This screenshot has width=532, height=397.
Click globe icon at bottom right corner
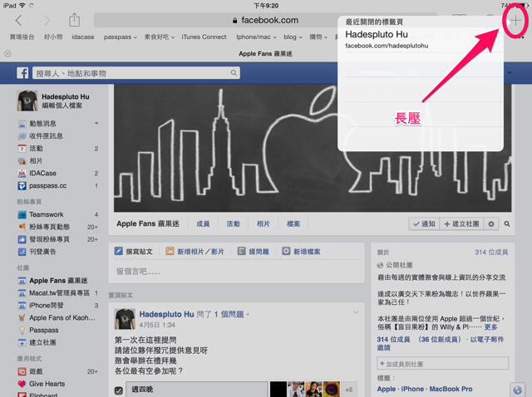(x=518, y=390)
